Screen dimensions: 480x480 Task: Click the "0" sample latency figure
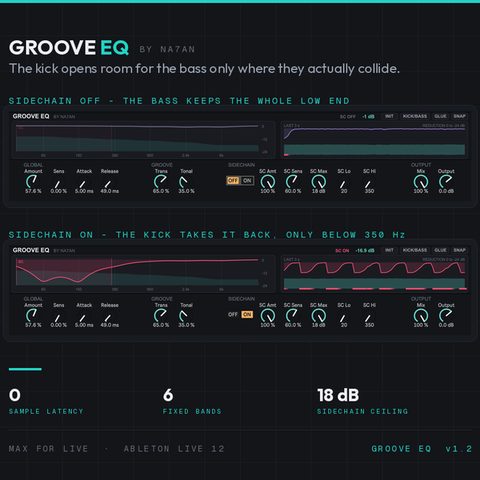15,395
